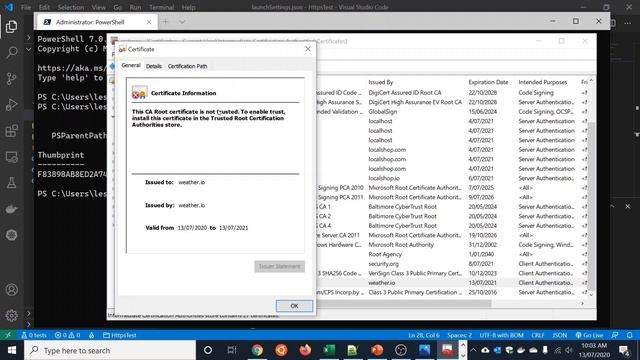Open Source Control view icon
Screen dimensions: 640x360
11,78
